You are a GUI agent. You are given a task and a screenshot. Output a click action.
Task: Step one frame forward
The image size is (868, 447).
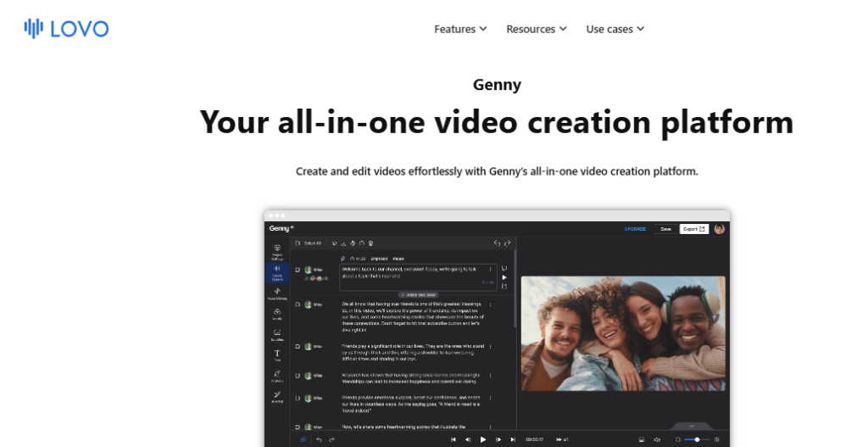[x=498, y=439]
